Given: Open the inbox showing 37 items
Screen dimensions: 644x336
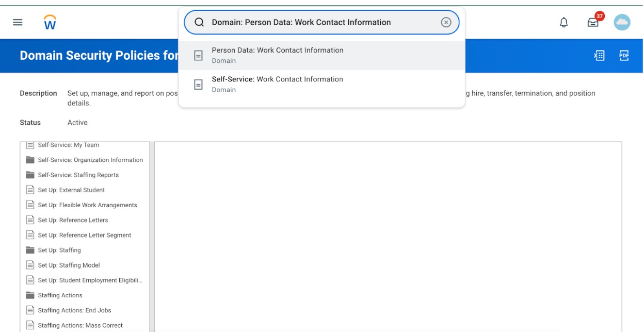Looking at the screenshot, I should pyautogui.click(x=592, y=22).
